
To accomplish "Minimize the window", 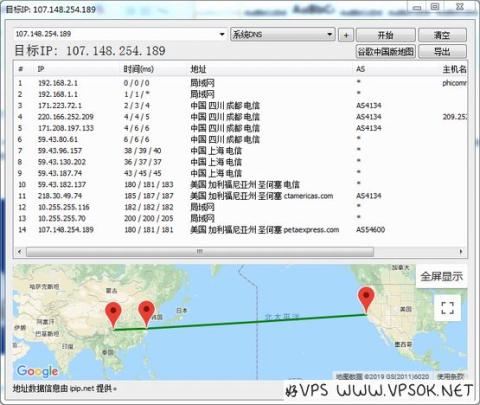I will [x=417, y=7].
